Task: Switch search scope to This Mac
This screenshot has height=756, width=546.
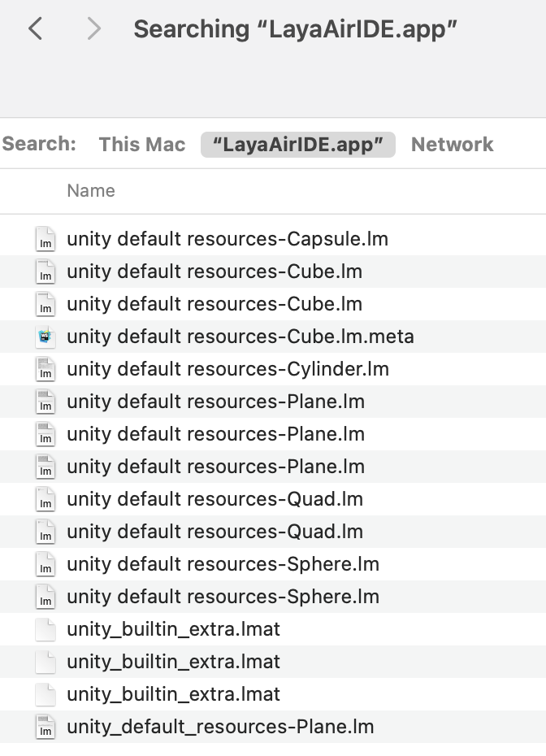Action: click(142, 145)
